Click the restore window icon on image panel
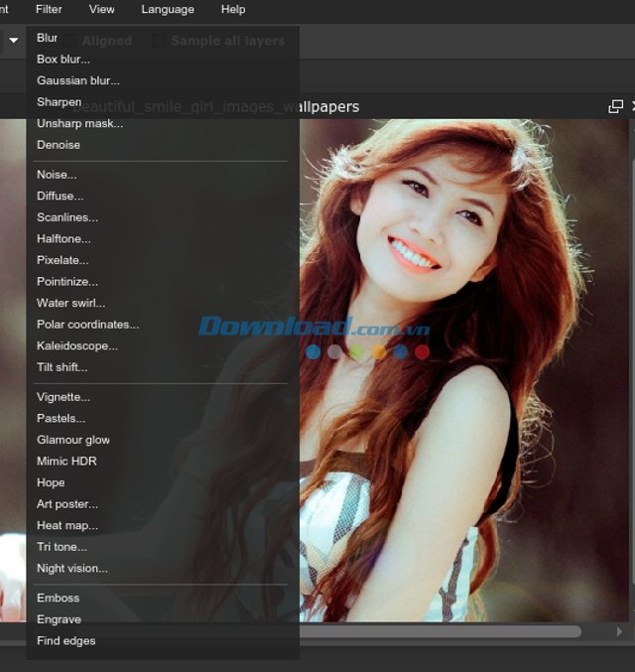635x672 pixels. click(x=616, y=106)
